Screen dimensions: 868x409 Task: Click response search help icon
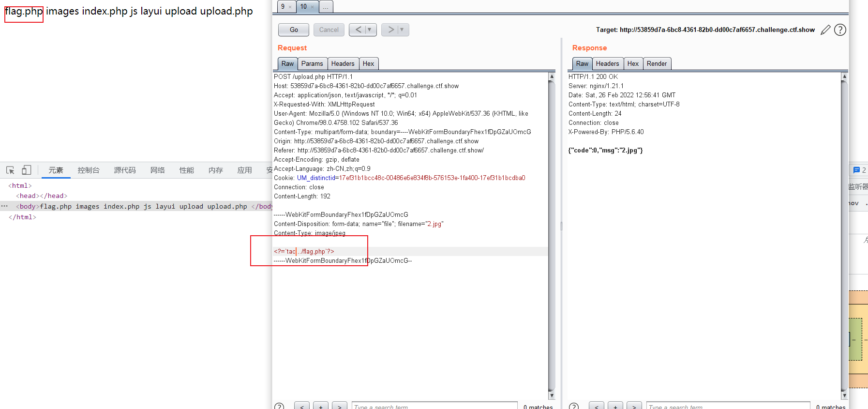coord(574,407)
